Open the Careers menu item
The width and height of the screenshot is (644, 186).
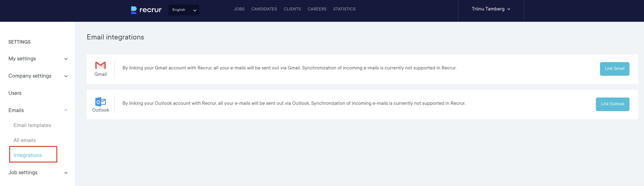(317, 9)
